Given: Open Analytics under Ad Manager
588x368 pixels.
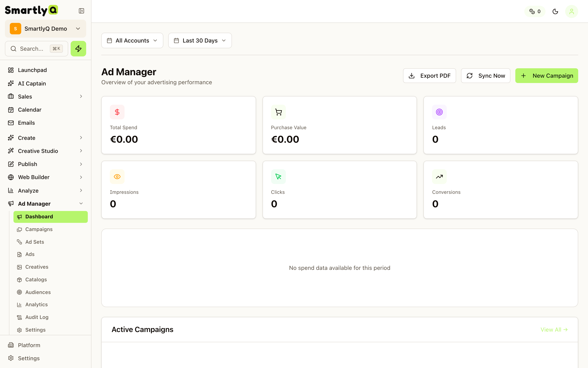Looking at the screenshot, I should (x=51, y=304).
